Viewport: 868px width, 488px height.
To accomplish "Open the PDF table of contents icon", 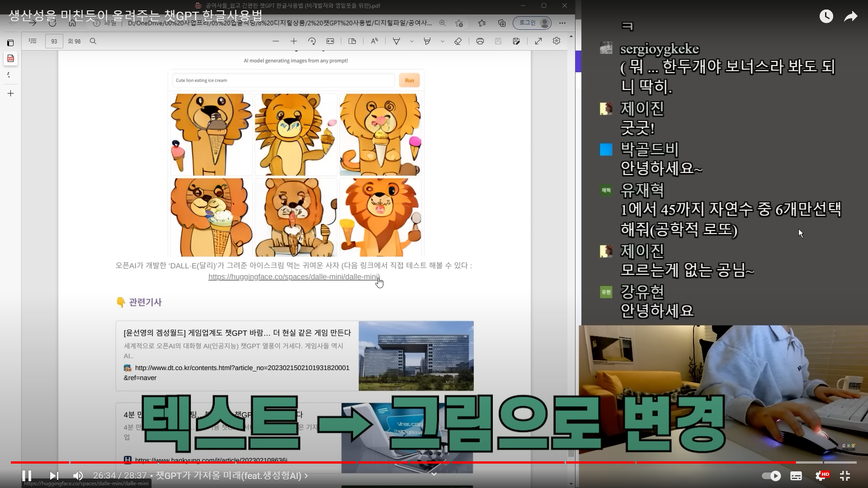I will 33,41.
